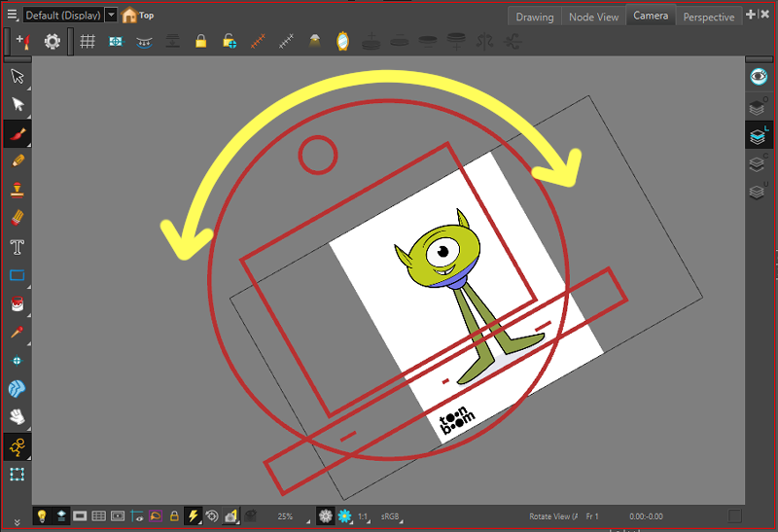
Task: Switch to the Node View tab
Action: tap(593, 17)
